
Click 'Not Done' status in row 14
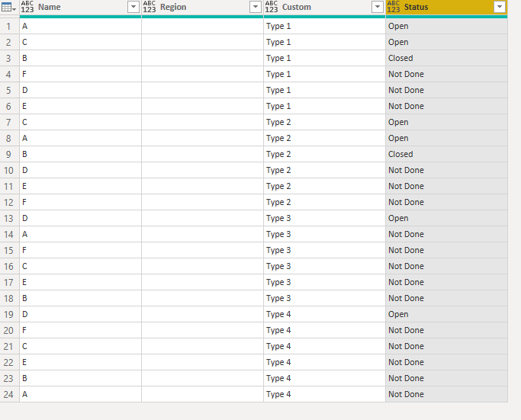pyautogui.click(x=446, y=235)
